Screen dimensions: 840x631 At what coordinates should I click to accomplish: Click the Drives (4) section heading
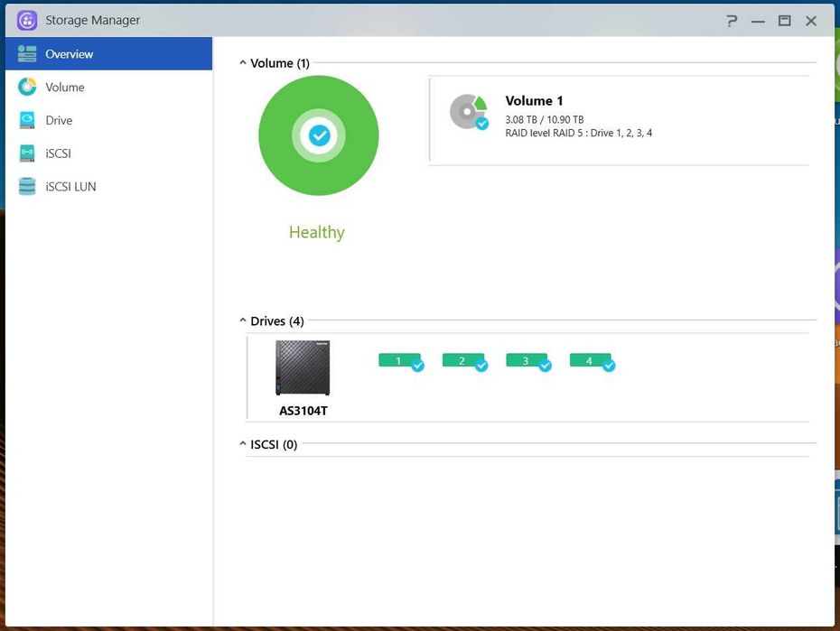click(277, 321)
